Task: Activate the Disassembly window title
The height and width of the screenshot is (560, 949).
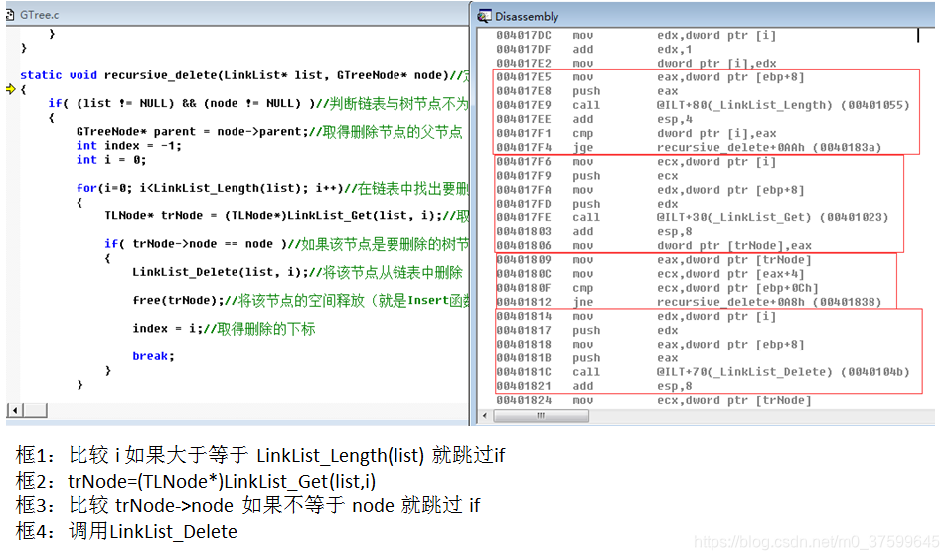Action: (527, 16)
